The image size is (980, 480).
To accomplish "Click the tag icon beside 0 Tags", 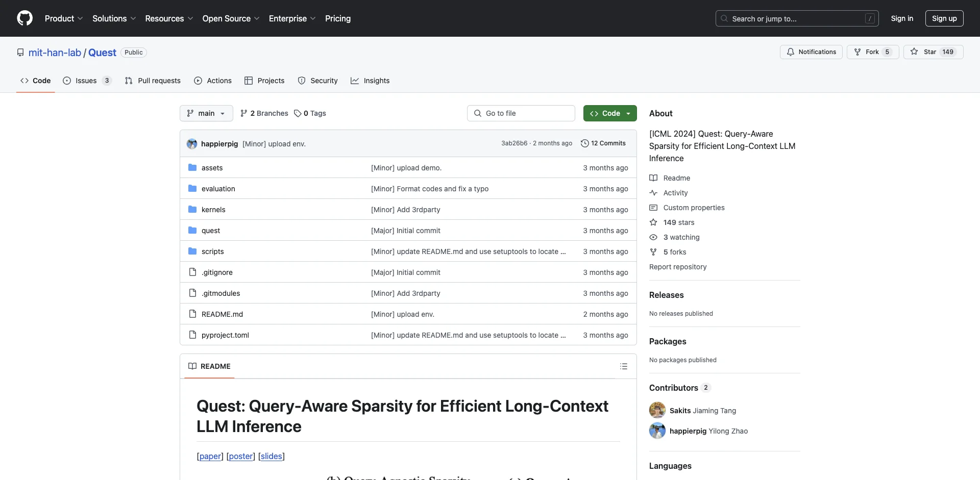I will click(298, 113).
